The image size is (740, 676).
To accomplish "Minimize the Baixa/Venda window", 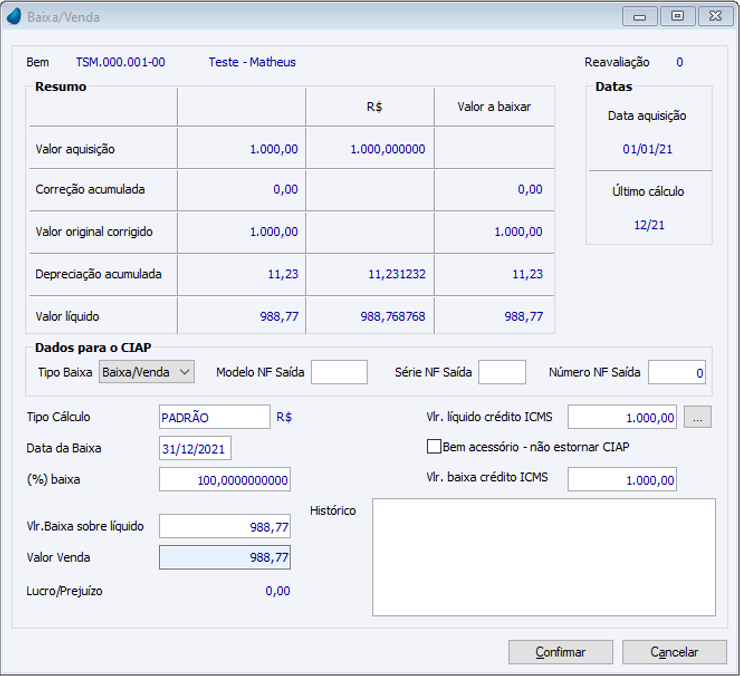I will click(x=639, y=17).
